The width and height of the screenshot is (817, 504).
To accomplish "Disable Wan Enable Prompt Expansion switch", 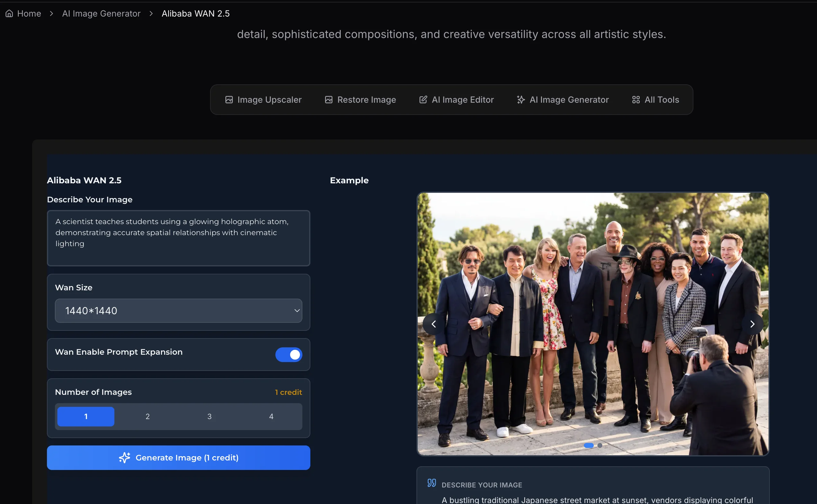I will pos(289,354).
